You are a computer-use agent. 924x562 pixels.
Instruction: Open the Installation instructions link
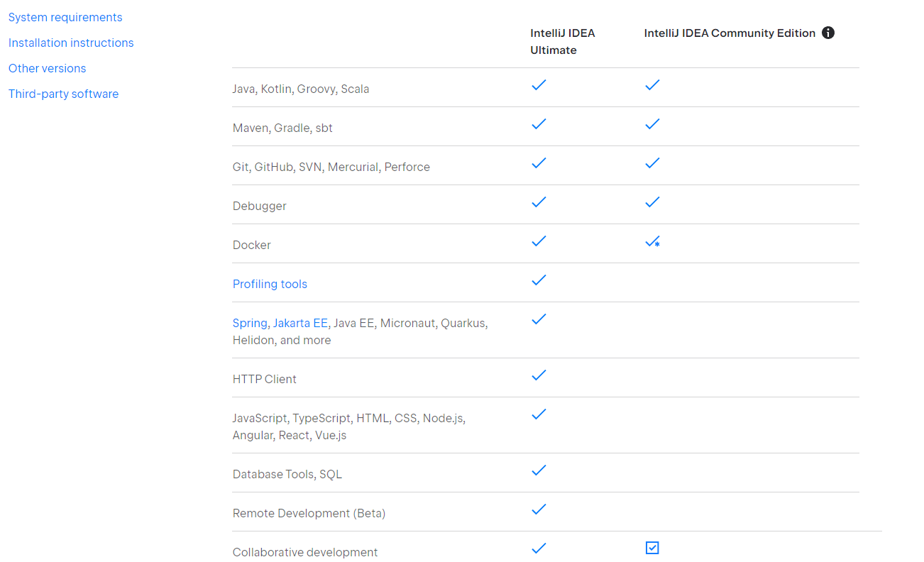(x=71, y=43)
